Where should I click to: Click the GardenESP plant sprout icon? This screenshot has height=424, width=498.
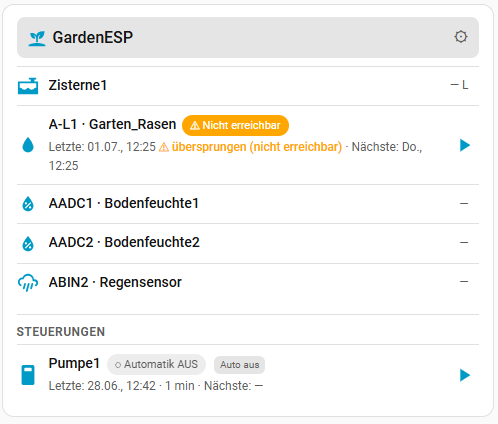pyautogui.click(x=37, y=38)
